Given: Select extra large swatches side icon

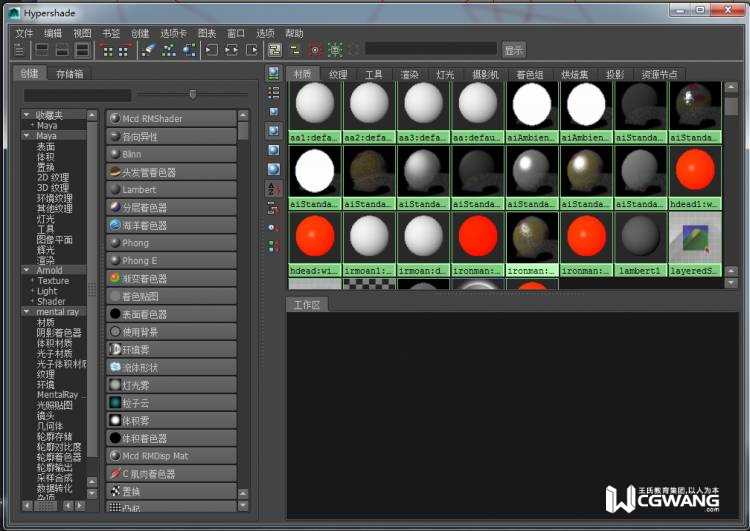Looking at the screenshot, I should pyautogui.click(x=274, y=169).
